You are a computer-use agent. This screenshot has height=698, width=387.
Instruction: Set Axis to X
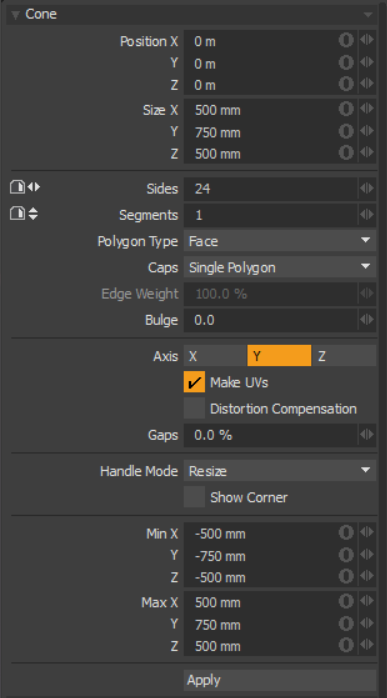215,356
